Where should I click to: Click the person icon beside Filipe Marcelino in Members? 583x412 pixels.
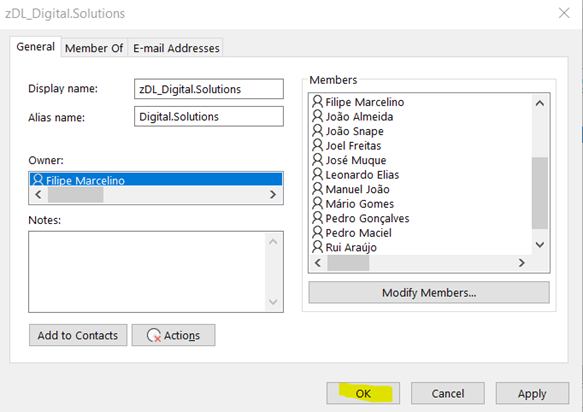click(x=317, y=102)
